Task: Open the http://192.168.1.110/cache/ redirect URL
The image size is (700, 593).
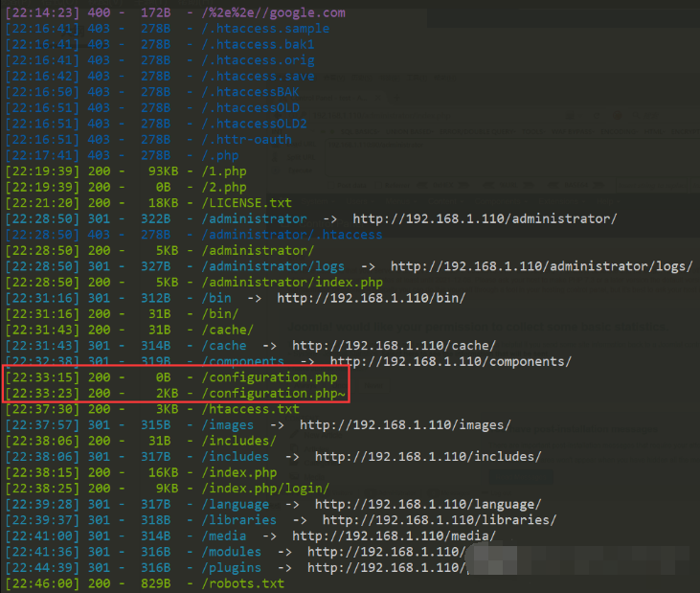Action: coord(394,346)
